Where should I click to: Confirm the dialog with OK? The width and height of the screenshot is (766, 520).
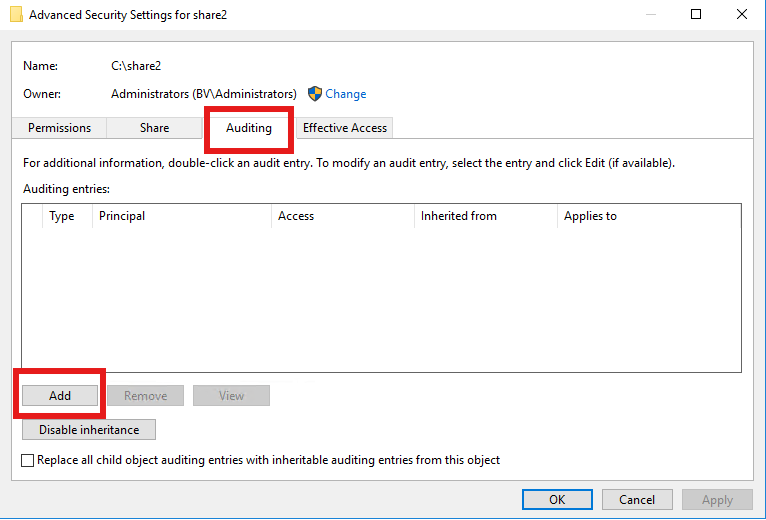coord(557,499)
